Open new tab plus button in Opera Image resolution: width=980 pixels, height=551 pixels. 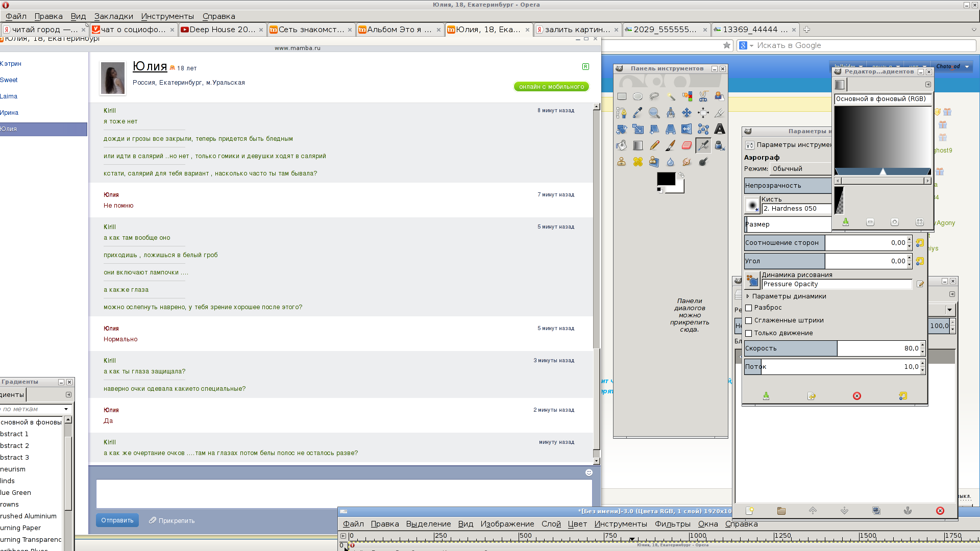pyautogui.click(x=806, y=30)
